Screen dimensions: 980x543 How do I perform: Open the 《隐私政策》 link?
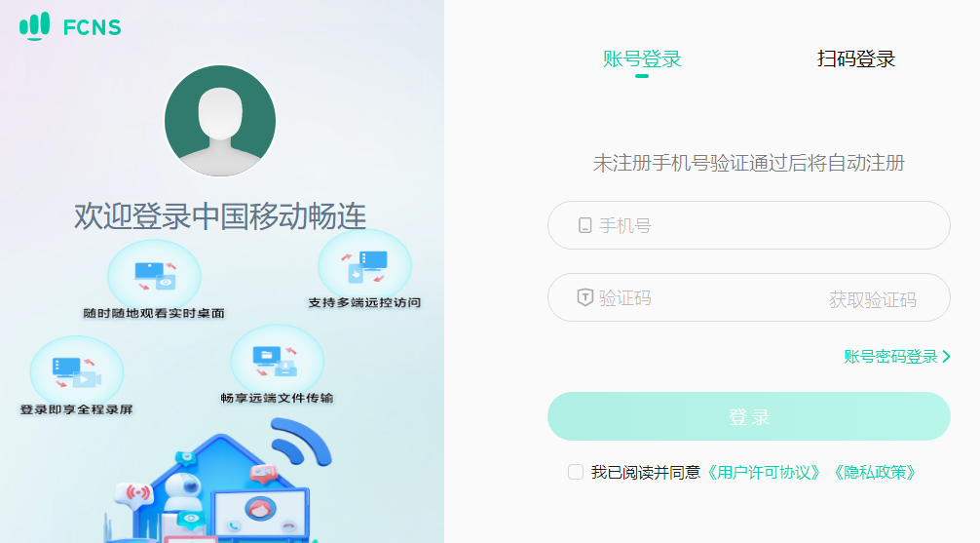point(874,472)
